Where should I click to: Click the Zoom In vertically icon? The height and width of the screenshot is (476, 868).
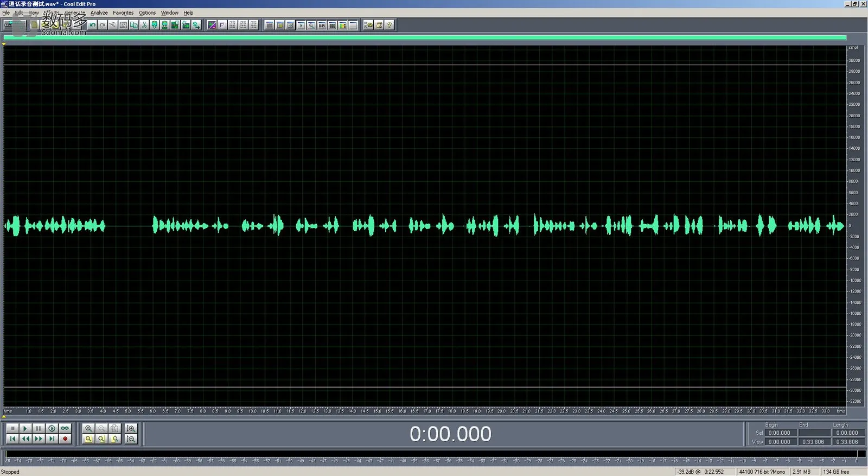[x=131, y=428]
